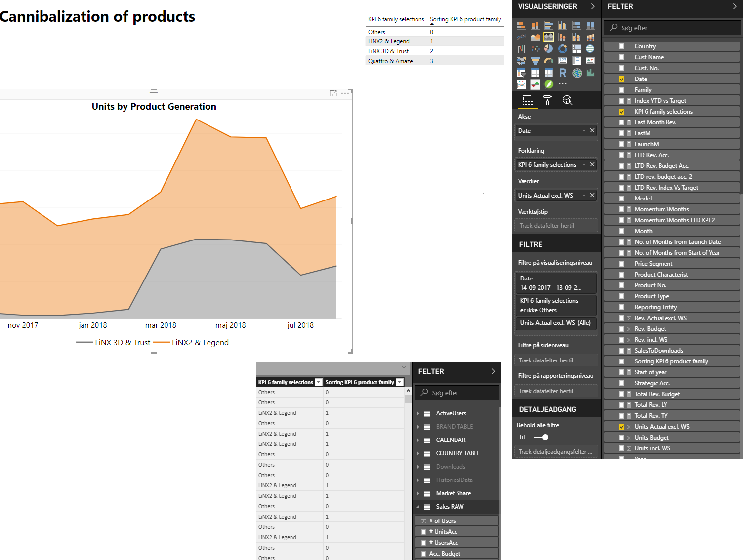Viewport: 748px width, 560px height.
Task: Collapse the Sales RAW table
Action: (x=418, y=507)
